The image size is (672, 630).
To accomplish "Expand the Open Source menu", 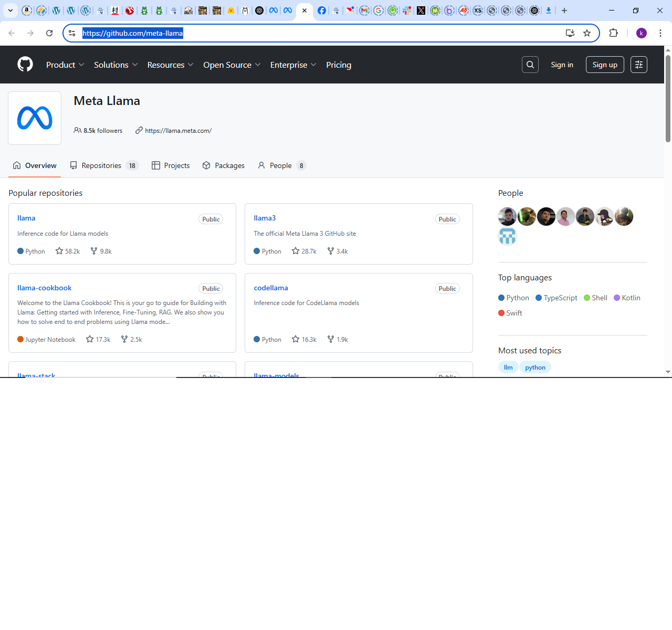I will pyautogui.click(x=232, y=65).
